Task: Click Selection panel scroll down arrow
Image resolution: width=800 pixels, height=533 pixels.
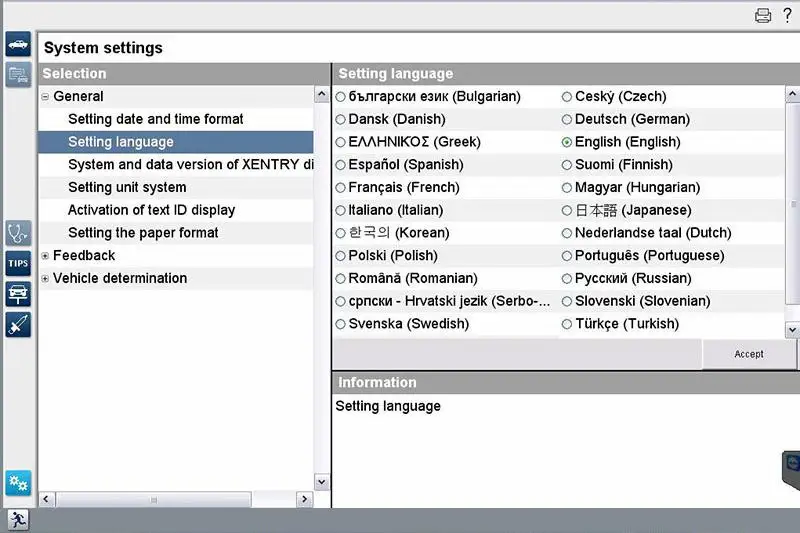Action: [x=321, y=481]
